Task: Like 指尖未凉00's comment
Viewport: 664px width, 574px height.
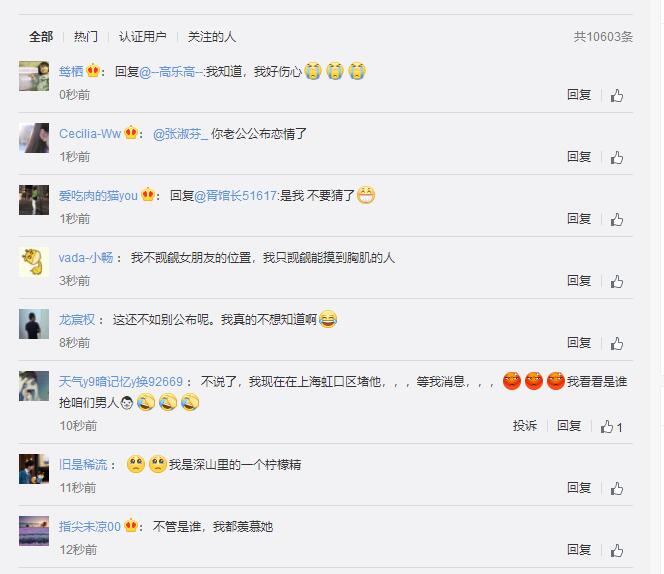Action: tap(617, 550)
